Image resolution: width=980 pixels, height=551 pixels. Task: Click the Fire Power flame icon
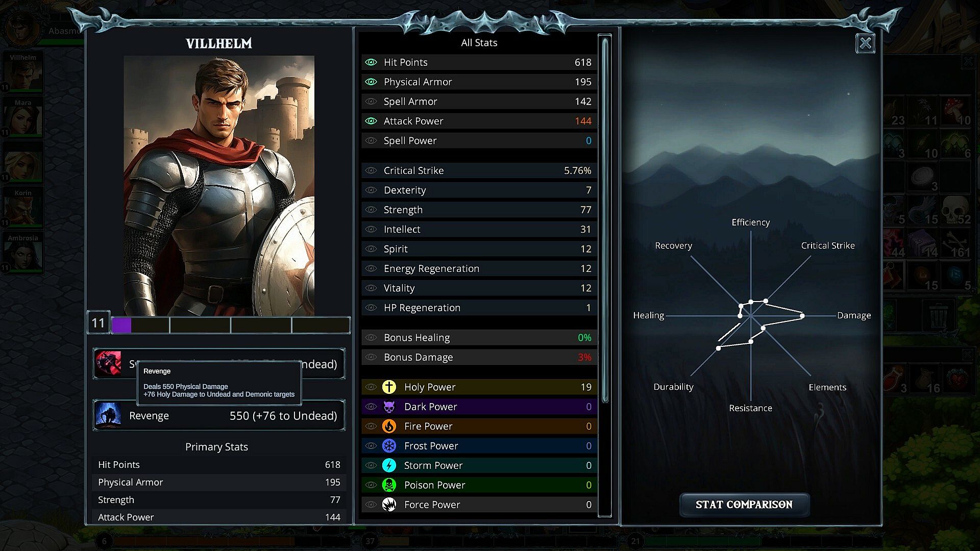coord(389,426)
